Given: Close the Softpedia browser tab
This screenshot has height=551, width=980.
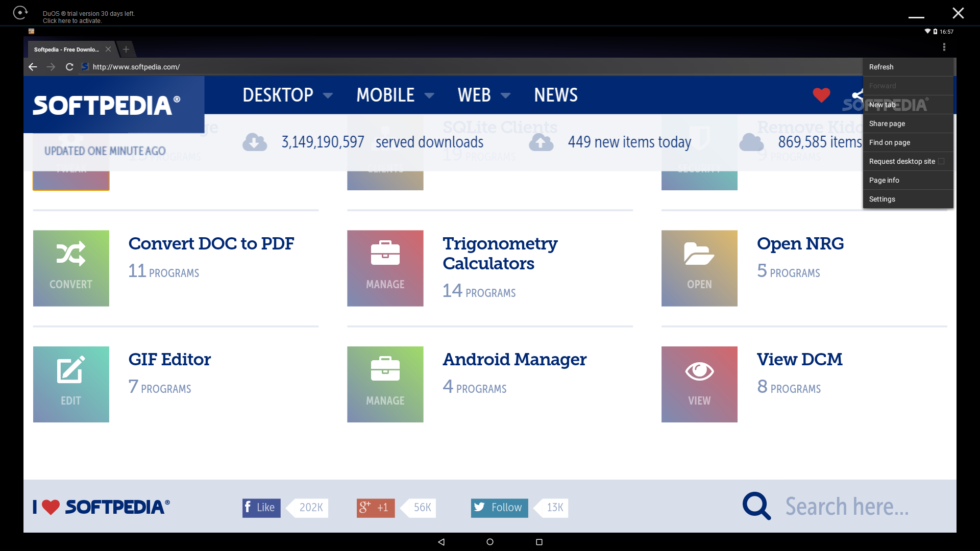Looking at the screenshot, I should (x=108, y=49).
